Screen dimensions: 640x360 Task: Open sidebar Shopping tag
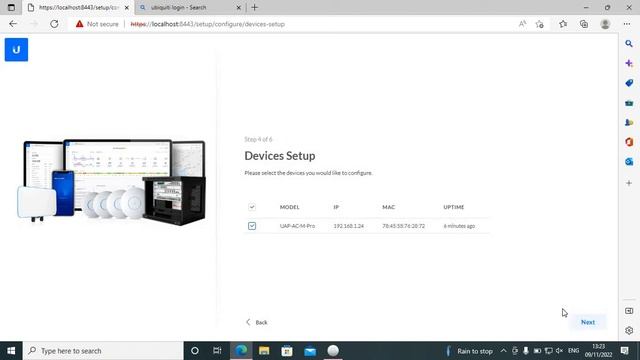629,83
